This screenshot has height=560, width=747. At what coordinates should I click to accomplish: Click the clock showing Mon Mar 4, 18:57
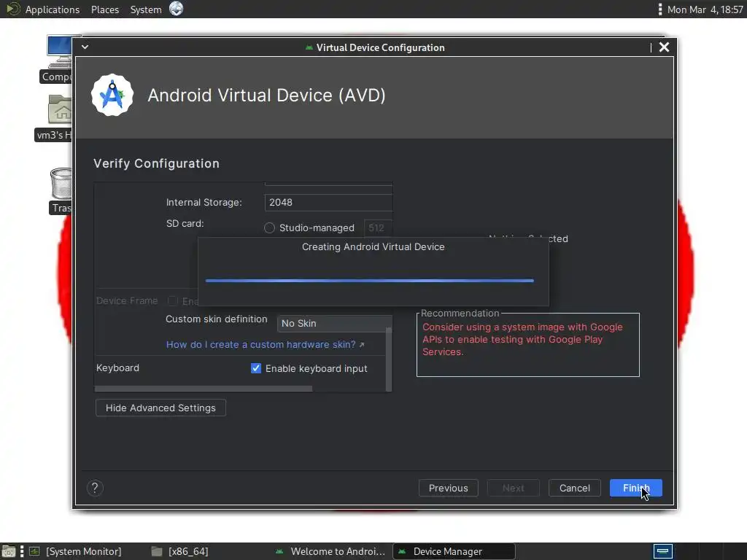pyautogui.click(x=705, y=9)
